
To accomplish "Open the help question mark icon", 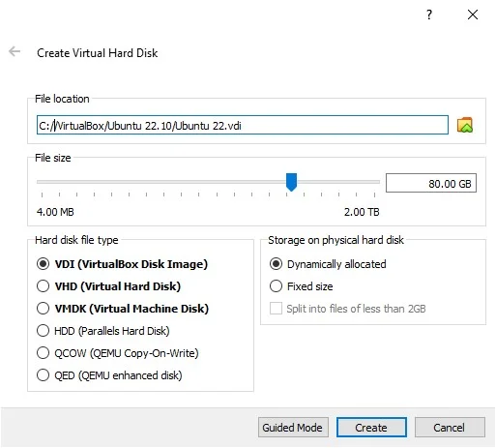I will [x=429, y=15].
